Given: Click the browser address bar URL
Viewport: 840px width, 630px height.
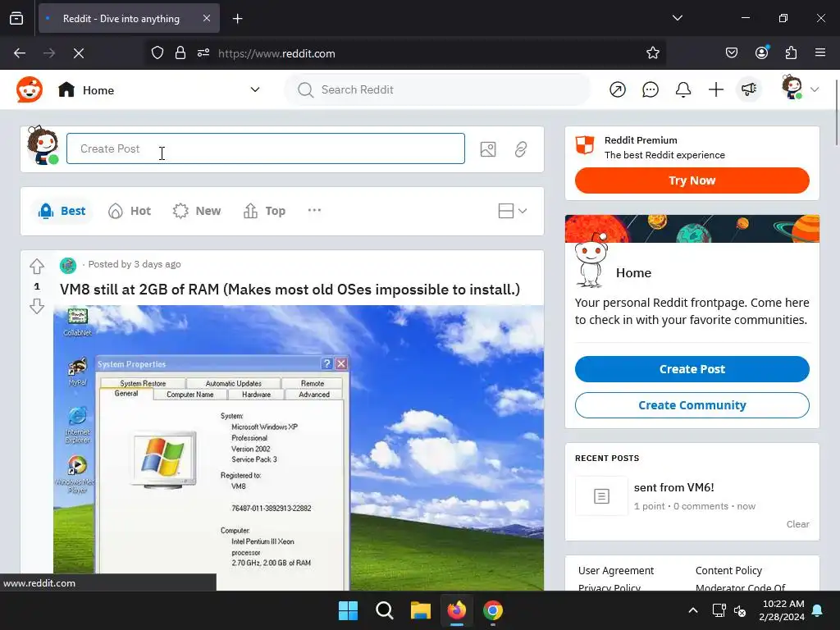Looking at the screenshot, I should [276, 53].
